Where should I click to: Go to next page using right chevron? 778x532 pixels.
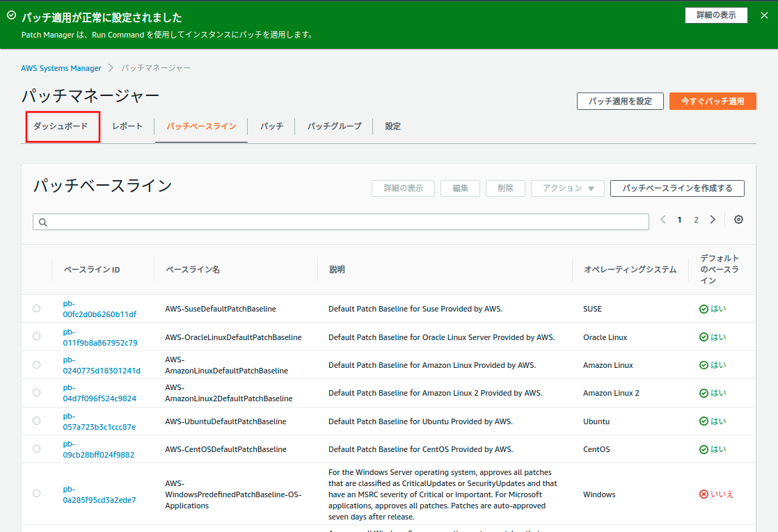pos(713,220)
